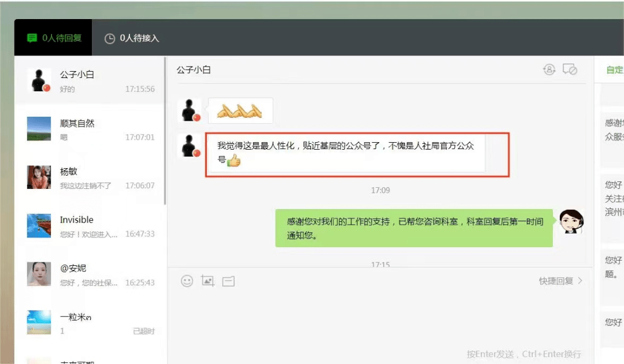Click the 自定 tab in the right panel
This screenshot has width=624, height=364.
pyautogui.click(x=614, y=70)
